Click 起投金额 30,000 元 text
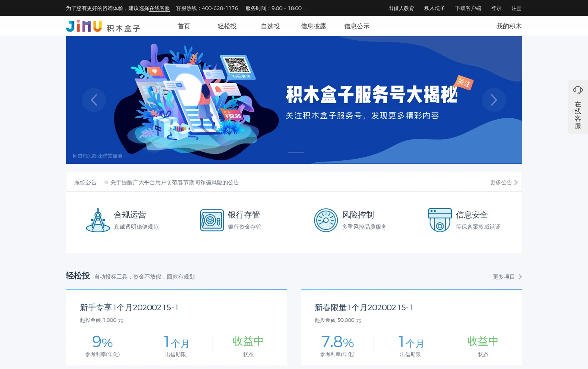Screen dimensions: 588x369 pyautogui.click(x=338, y=320)
